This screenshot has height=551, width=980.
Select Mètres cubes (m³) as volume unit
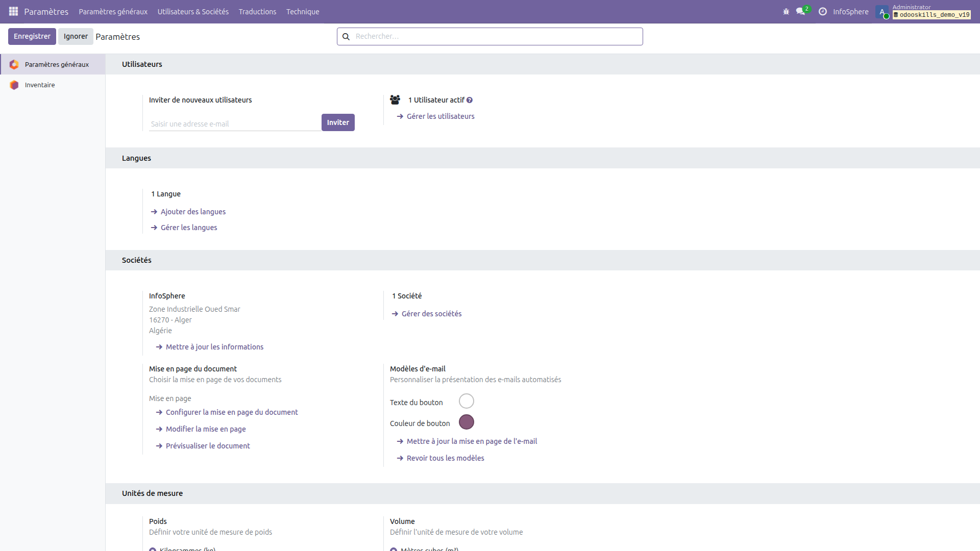tap(394, 549)
